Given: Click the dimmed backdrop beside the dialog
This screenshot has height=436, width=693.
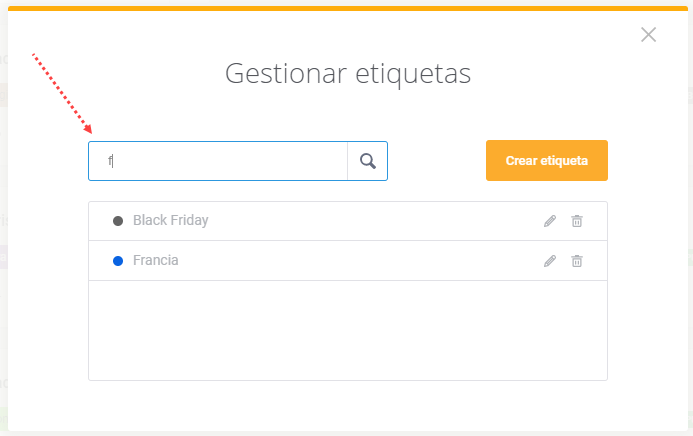Looking at the screenshot, I should tap(4, 221).
